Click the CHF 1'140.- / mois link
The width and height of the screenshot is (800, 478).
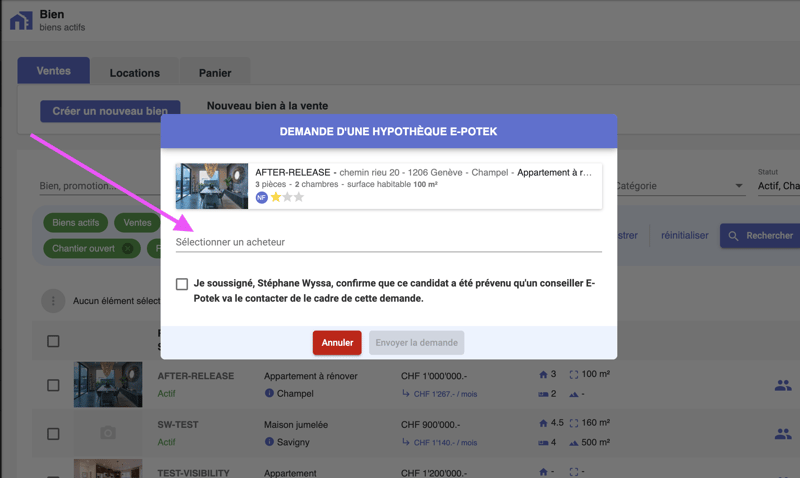pos(445,443)
